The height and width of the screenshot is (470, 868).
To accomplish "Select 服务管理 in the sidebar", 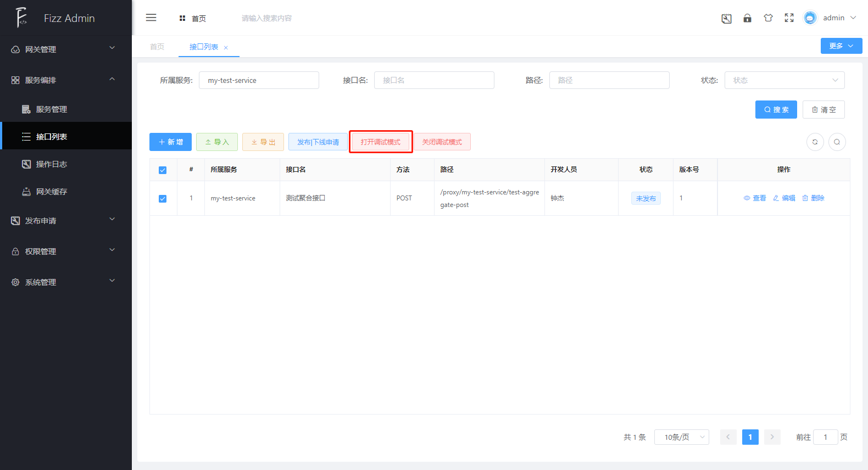I will coord(52,109).
